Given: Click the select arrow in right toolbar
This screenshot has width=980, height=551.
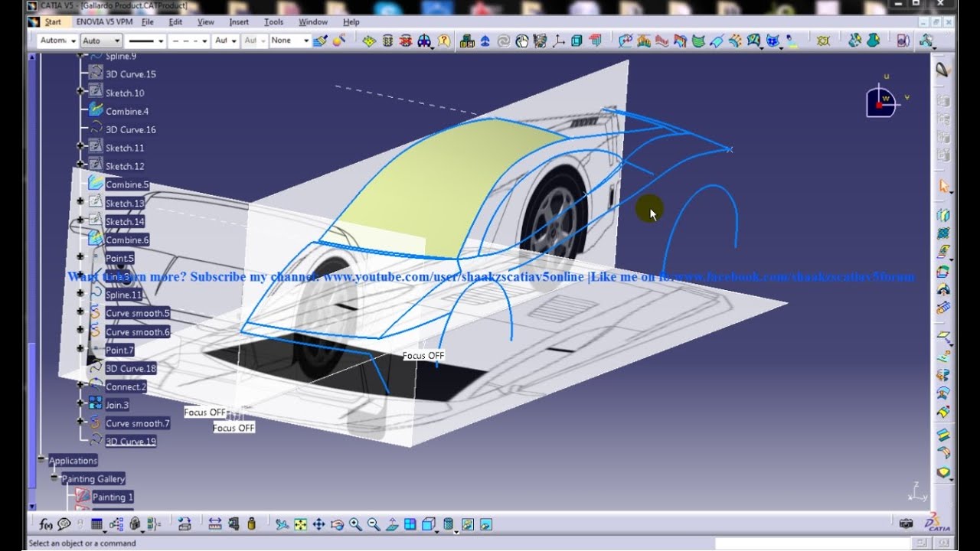Looking at the screenshot, I should (x=943, y=186).
